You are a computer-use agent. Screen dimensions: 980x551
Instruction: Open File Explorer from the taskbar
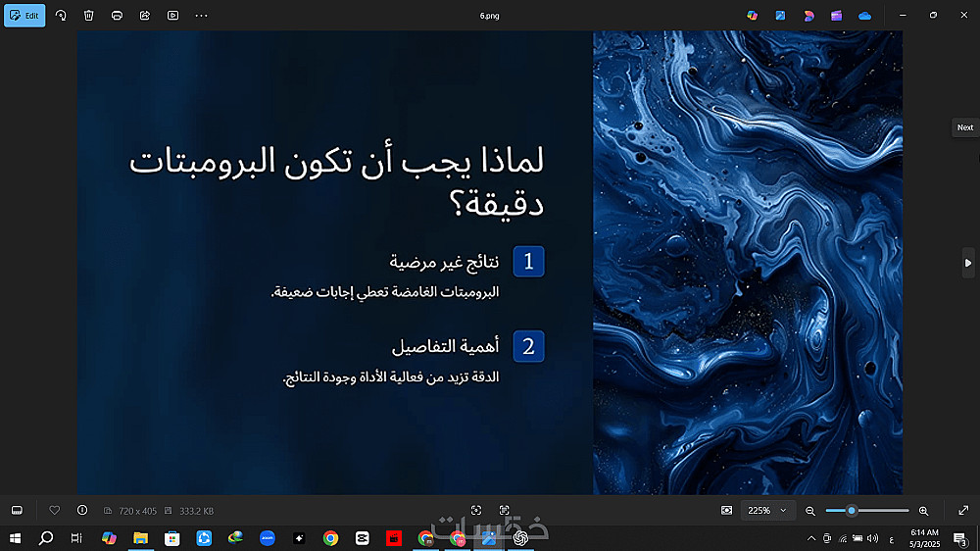click(x=140, y=538)
